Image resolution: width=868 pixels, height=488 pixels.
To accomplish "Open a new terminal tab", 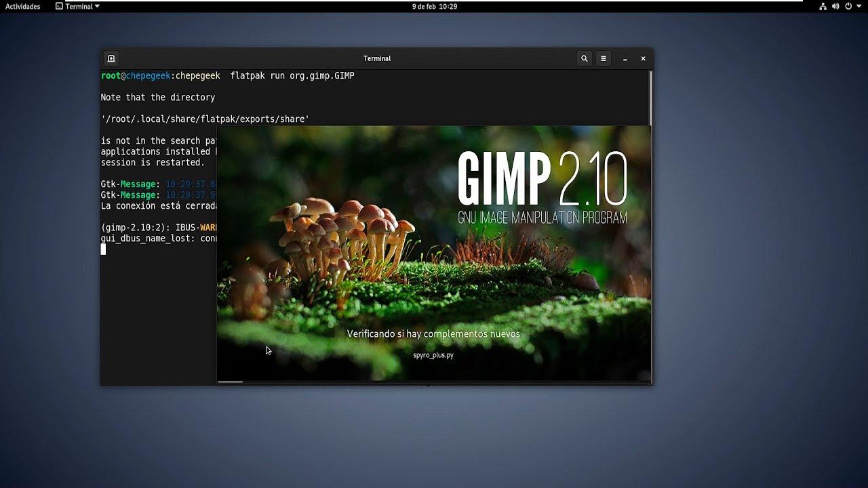I will point(111,58).
